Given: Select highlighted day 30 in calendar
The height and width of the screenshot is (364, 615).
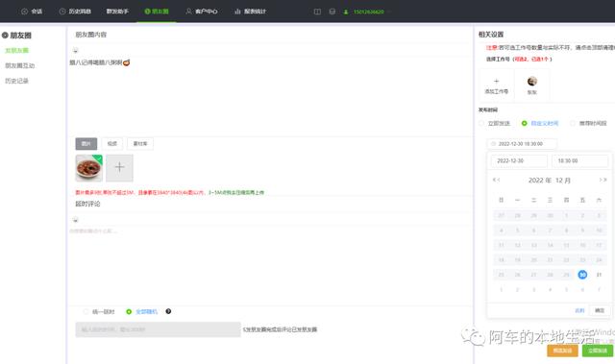Looking at the screenshot, I should coord(582,275).
